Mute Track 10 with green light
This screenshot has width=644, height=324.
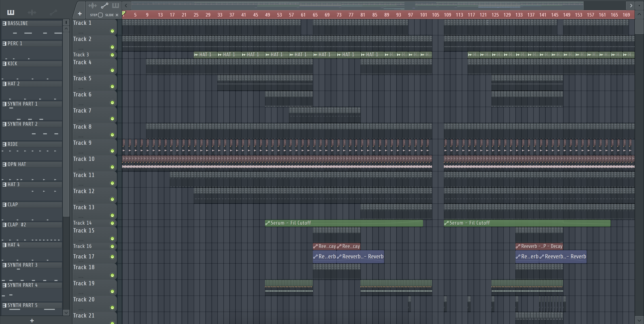coord(112,167)
